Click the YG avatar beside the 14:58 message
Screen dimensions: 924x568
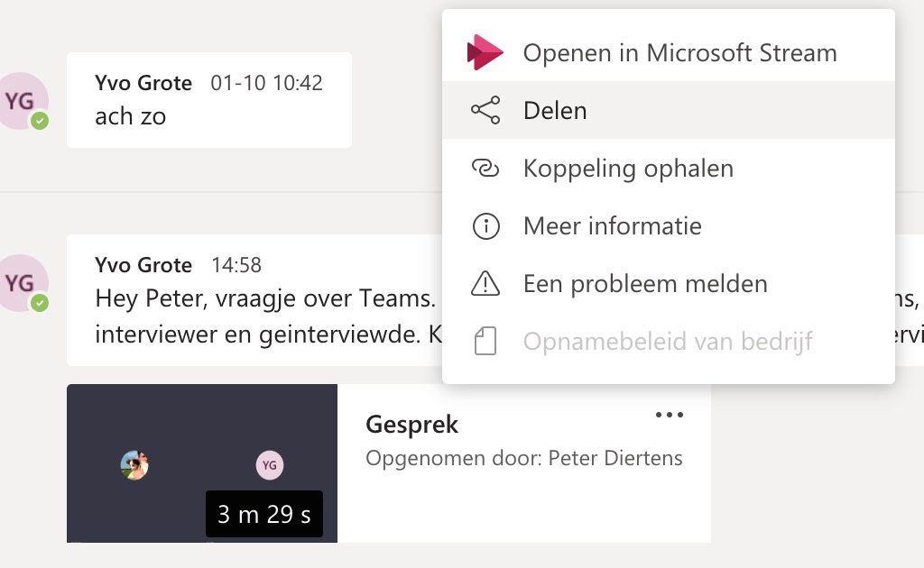pos(22,283)
